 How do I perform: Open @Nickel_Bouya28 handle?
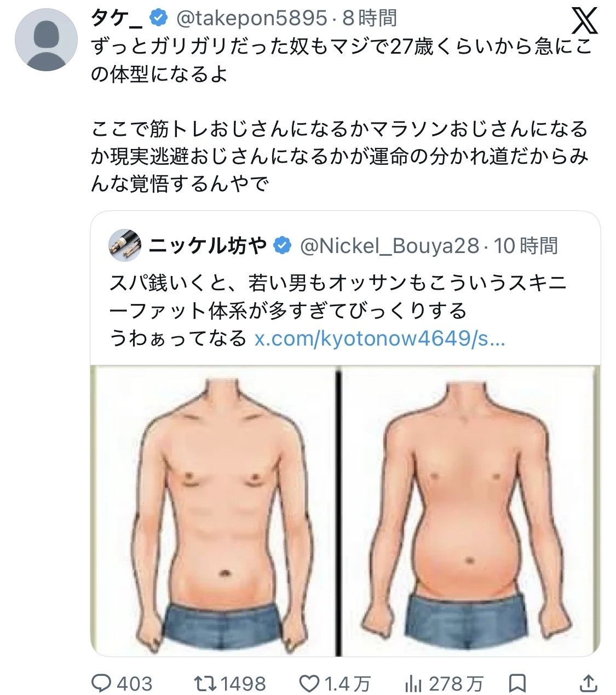click(x=389, y=245)
